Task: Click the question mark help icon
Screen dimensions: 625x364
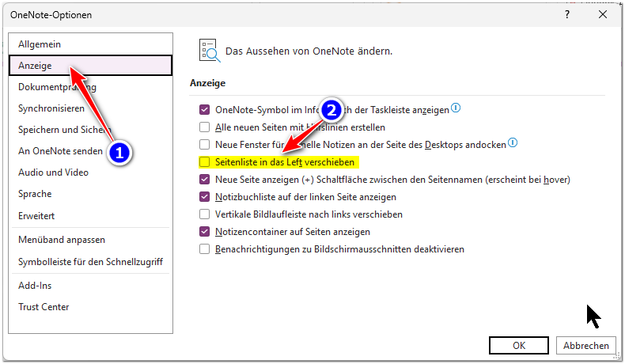Action: 566,15
